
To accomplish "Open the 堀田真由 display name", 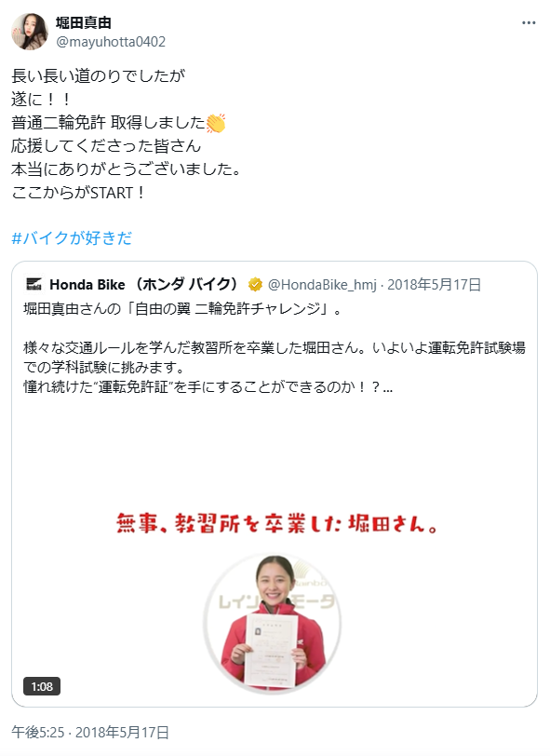I will click(x=84, y=22).
